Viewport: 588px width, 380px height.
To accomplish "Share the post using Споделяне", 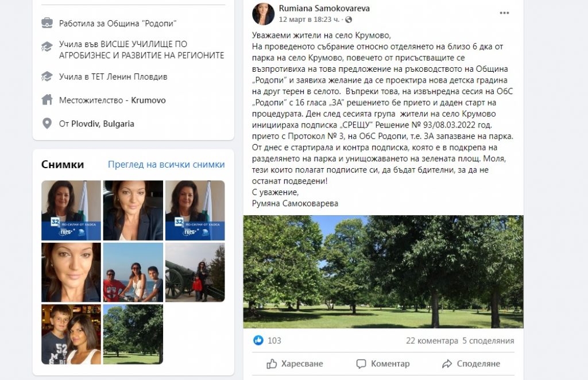I will pos(471,363).
